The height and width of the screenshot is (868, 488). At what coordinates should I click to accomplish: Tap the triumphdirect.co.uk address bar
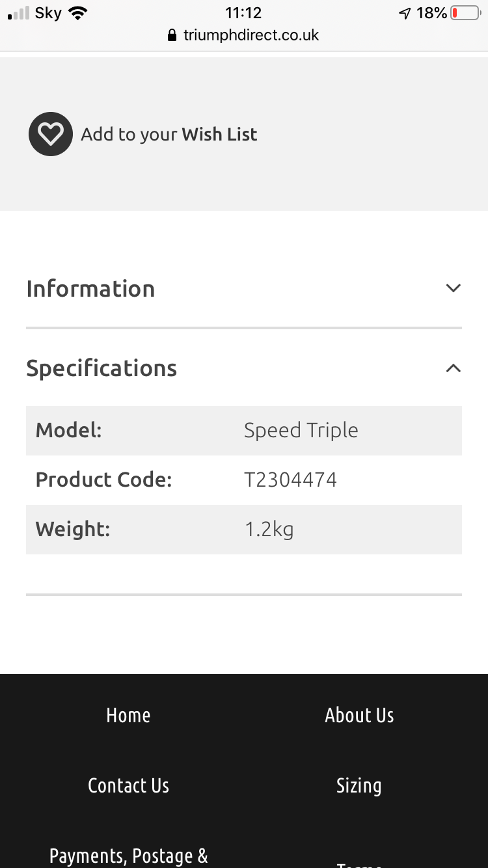244,35
